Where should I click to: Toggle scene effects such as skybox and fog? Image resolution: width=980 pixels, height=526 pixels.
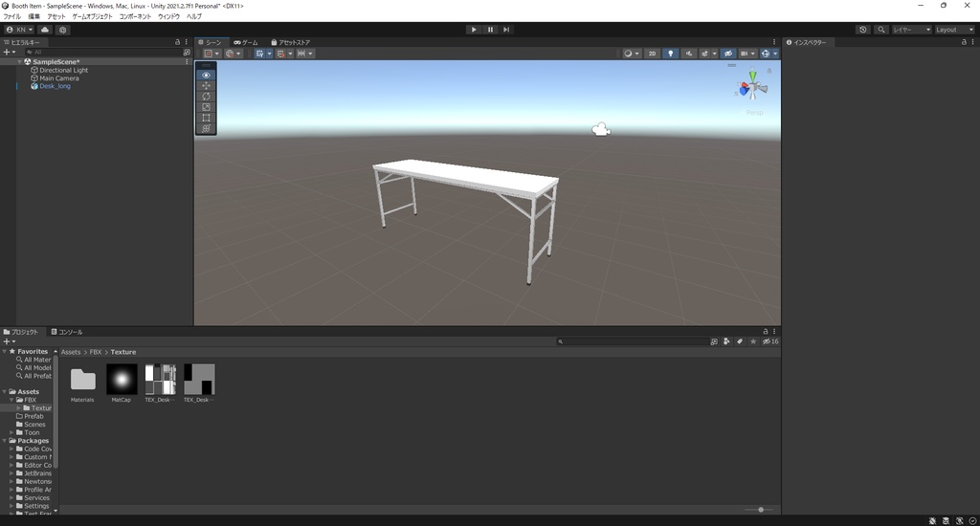tap(705, 54)
